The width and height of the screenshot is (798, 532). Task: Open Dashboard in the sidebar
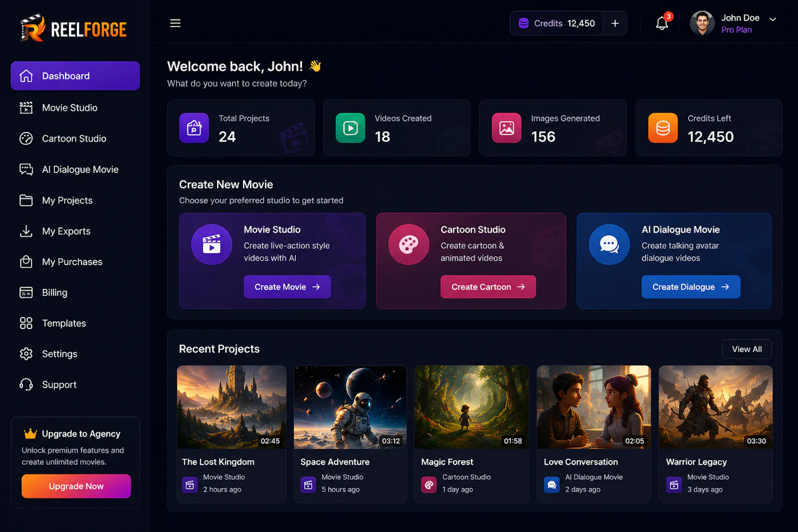click(x=75, y=76)
